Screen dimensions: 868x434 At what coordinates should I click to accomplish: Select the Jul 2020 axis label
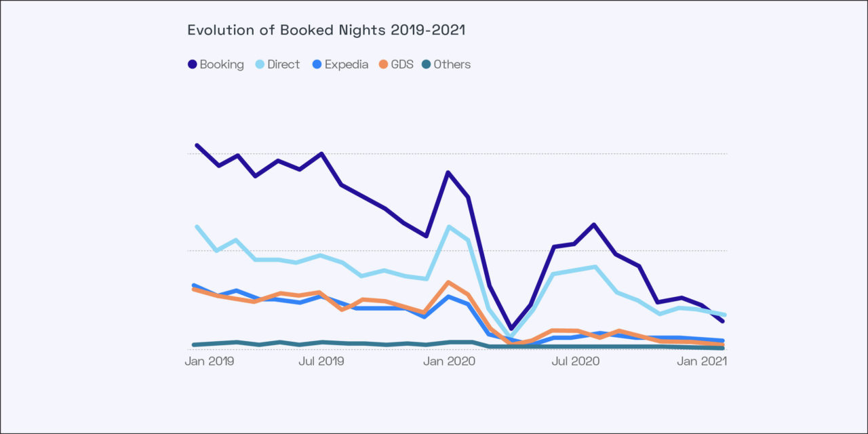tap(576, 361)
